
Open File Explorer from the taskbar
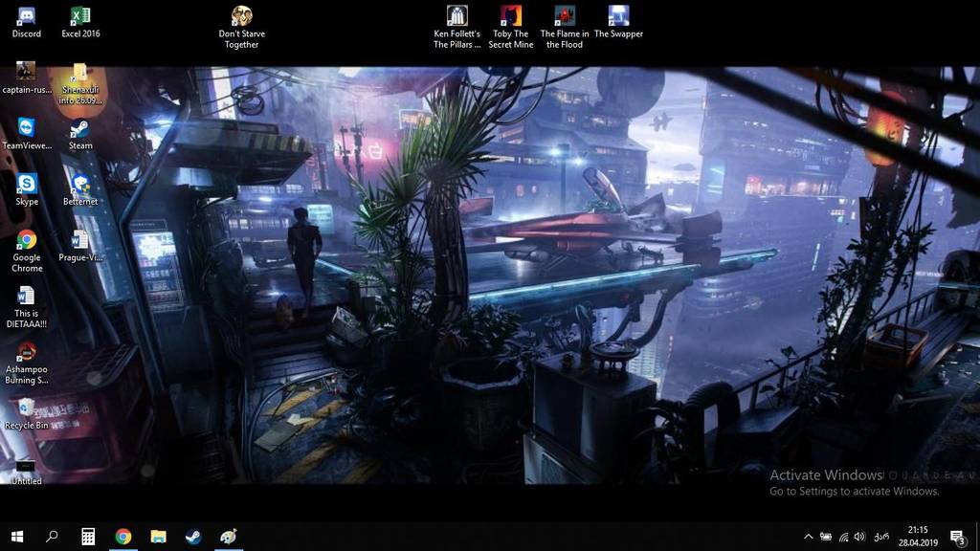click(158, 537)
